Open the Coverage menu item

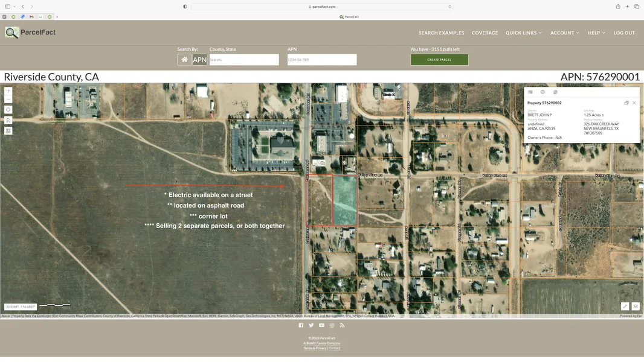[x=485, y=33]
